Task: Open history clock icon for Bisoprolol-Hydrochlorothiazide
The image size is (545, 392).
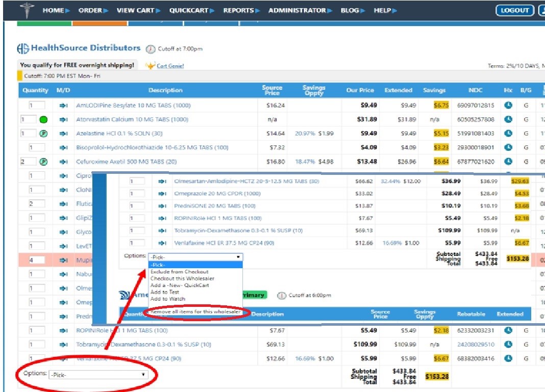Action: pyautogui.click(x=508, y=147)
